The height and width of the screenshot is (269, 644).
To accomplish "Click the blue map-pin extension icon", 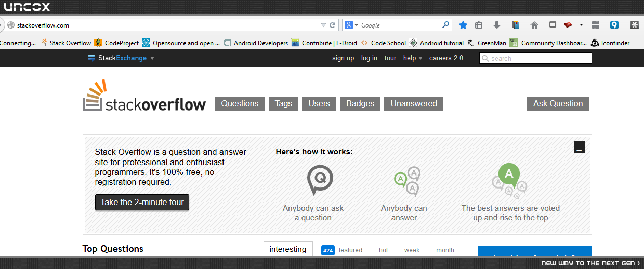I will (614, 25).
